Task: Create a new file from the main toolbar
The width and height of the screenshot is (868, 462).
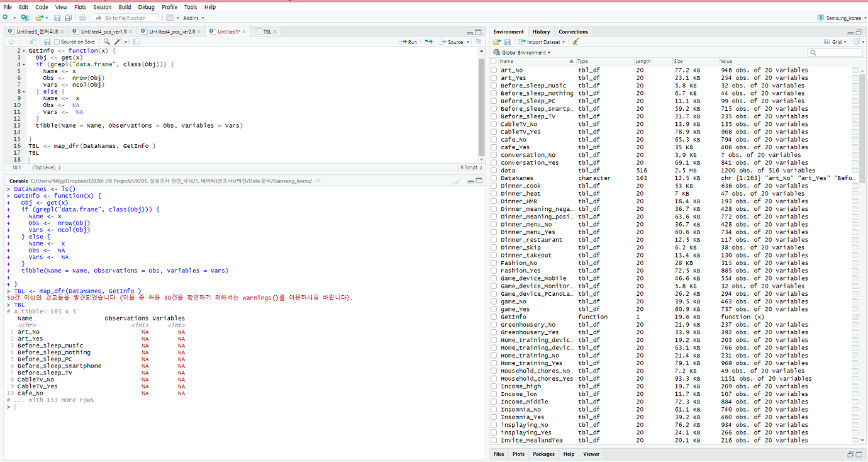Action: (x=6, y=18)
